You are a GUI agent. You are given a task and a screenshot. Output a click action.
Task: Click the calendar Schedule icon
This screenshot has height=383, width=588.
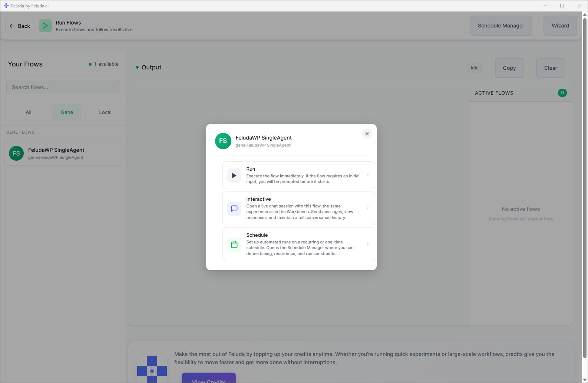(x=234, y=245)
